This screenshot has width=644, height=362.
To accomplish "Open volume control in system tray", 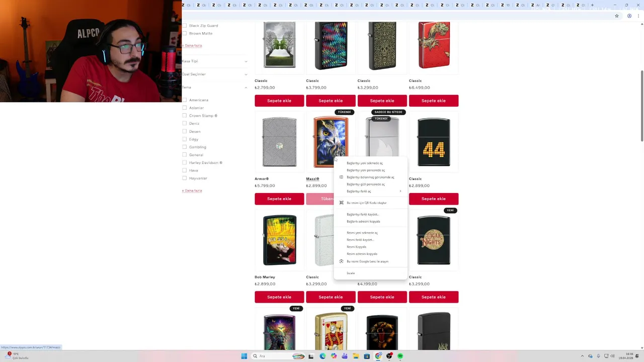I will [x=613, y=356].
